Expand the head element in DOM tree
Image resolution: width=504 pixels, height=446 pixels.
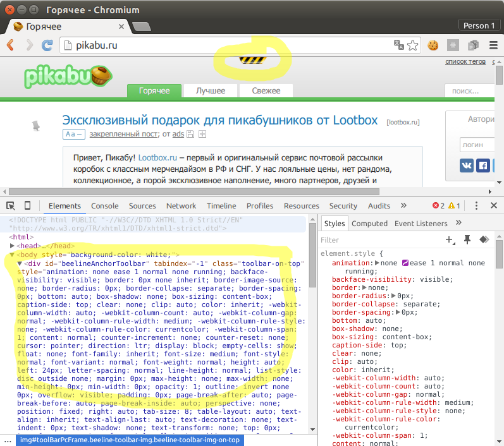pos(13,246)
